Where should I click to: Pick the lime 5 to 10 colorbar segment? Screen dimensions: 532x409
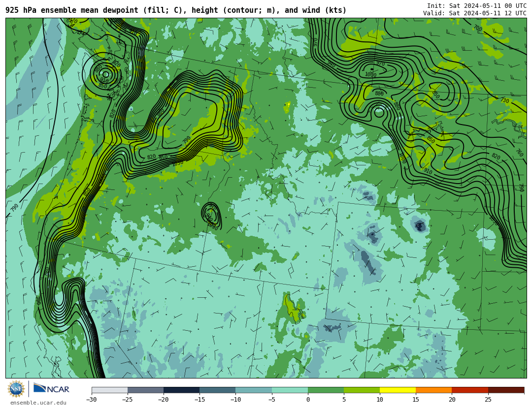click(x=362, y=390)
